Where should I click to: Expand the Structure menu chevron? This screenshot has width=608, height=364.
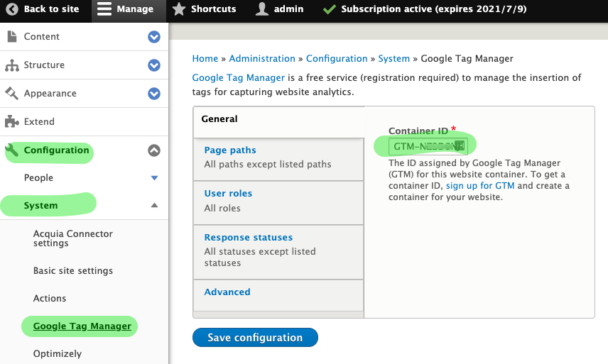coord(154,65)
